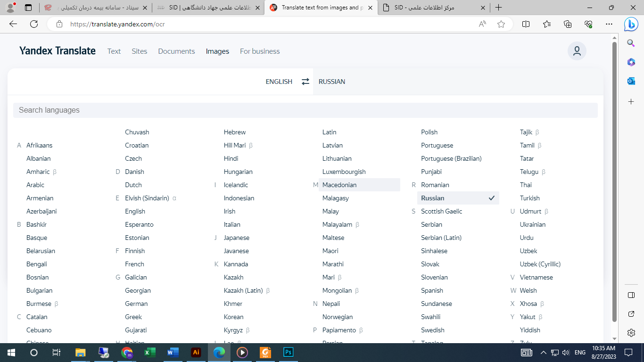
Task: Switch to the Images tab
Action: coord(217,51)
